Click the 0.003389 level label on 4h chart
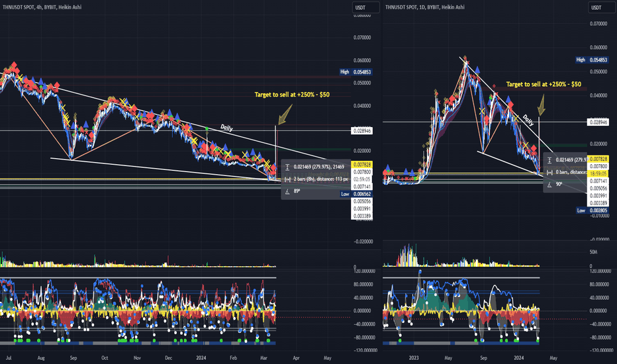Image resolution: width=617 pixels, height=364 pixels. [361, 216]
